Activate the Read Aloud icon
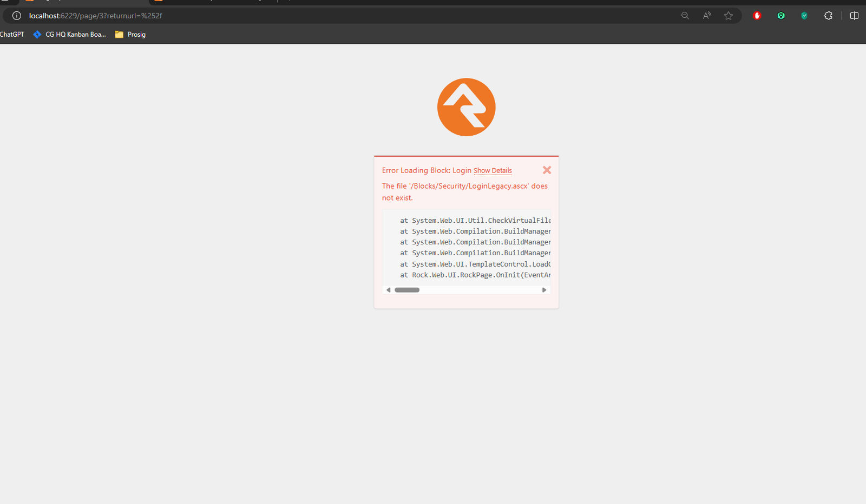The image size is (866, 504). pyautogui.click(x=707, y=16)
